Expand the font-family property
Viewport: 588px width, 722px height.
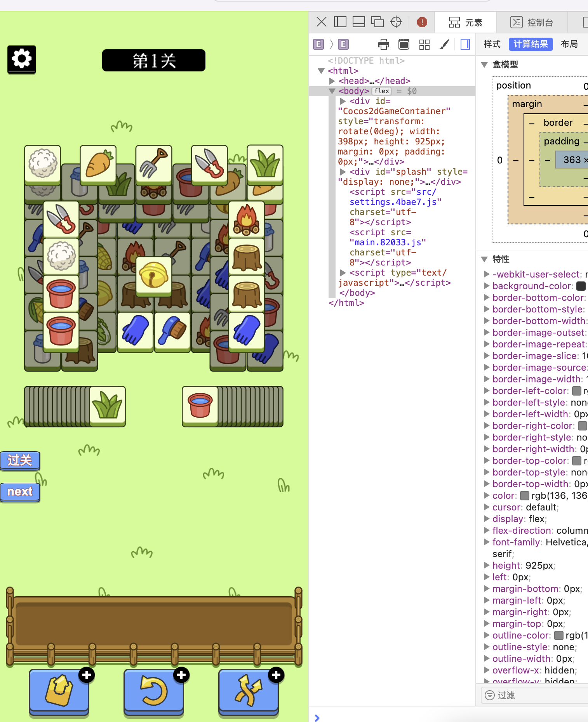[x=486, y=542]
